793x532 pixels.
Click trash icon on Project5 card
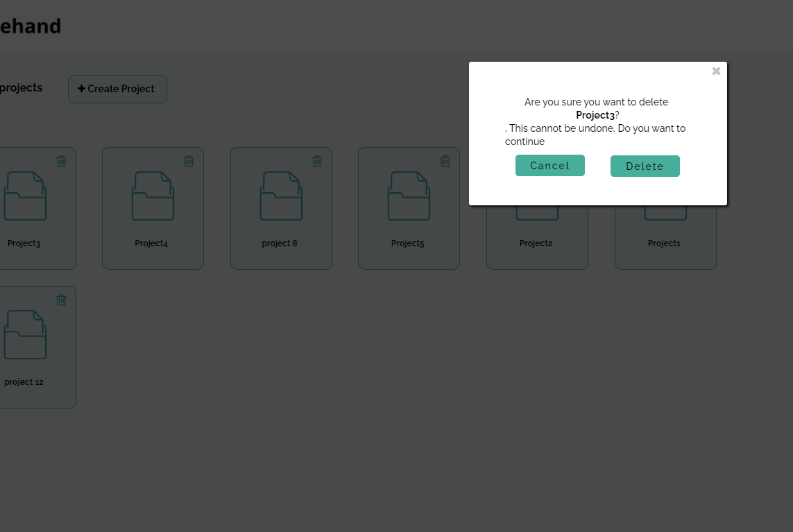click(445, 161)
